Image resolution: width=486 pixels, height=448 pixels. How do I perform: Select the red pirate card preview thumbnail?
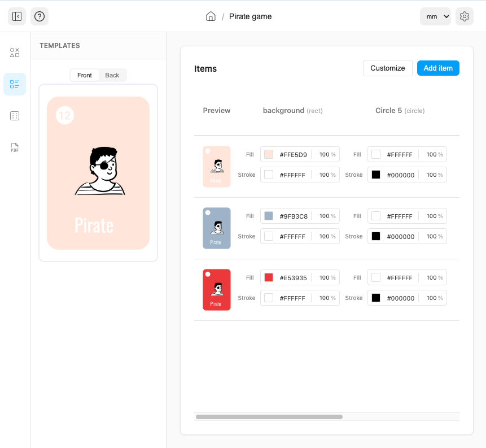click(x=217, y=289)
